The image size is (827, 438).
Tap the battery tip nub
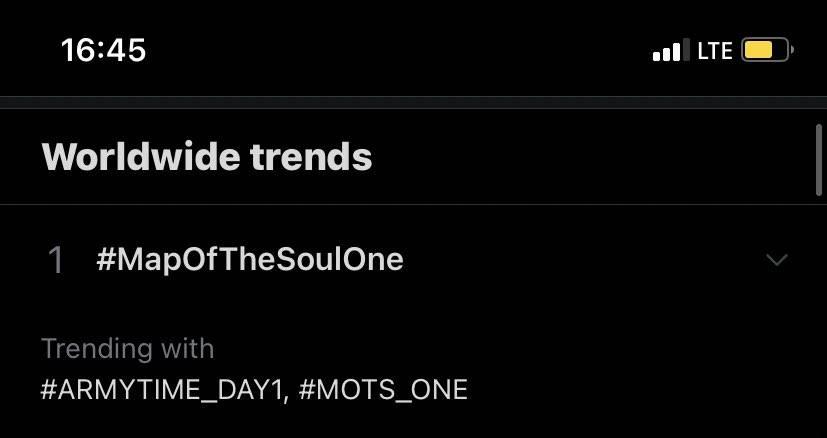pyautogui.click(x=791, y=50)
